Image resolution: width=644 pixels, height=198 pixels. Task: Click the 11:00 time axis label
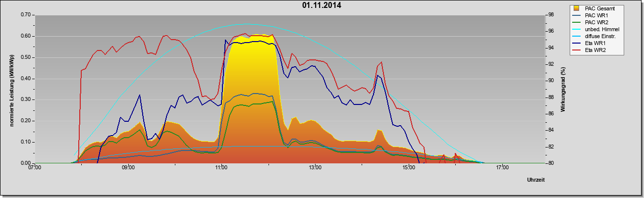click(x=221, y=168)
